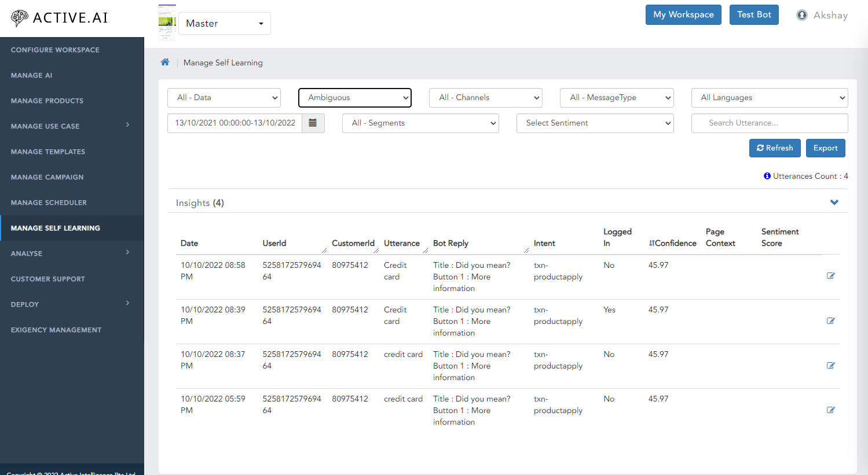Image resolution: width=868 pixels, height=475 pixels.
Task: Sort by Confidence column arrows
Action: [651, 243]
